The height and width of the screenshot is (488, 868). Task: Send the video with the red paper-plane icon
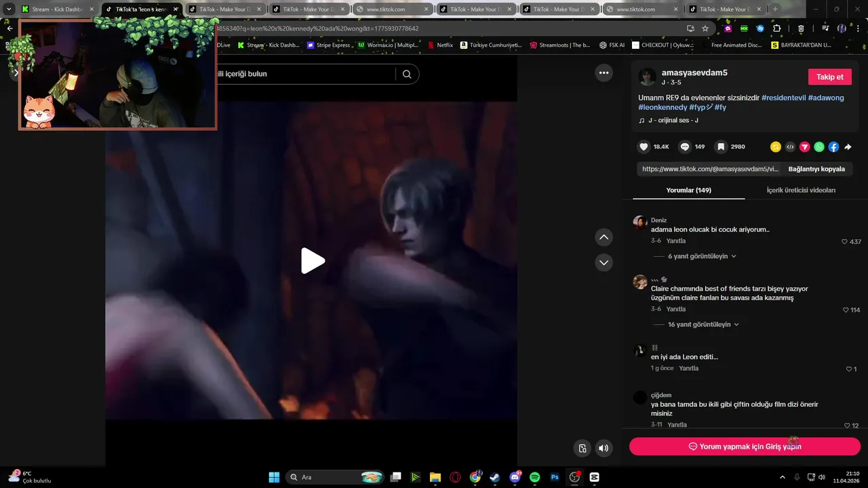tap(804, 146)
